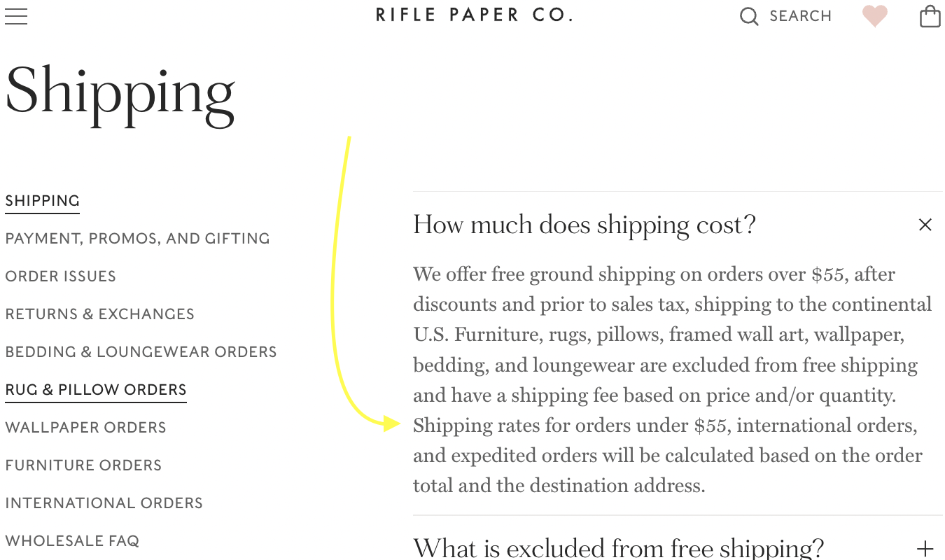Click the BEDDING & LOUNGEWEAR ORDERS entry
This screenshot has width=945, height=560.
[141, 351]
